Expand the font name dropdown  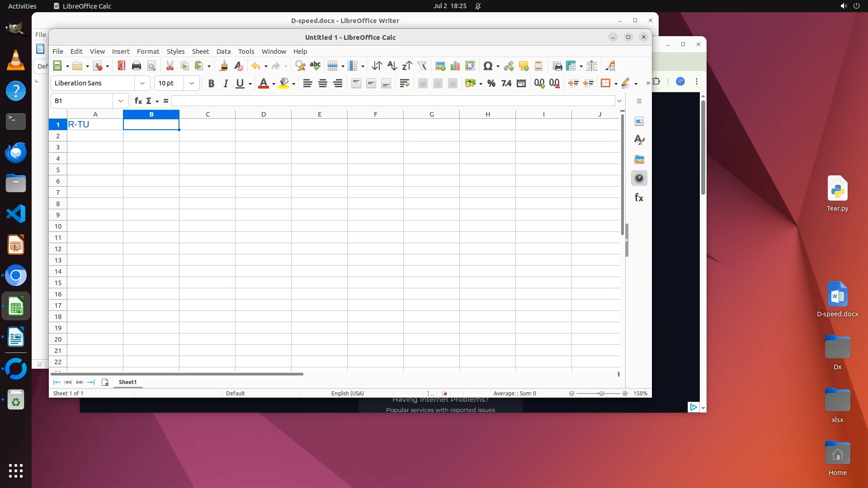pyautogui.click(x=142, y=83)
